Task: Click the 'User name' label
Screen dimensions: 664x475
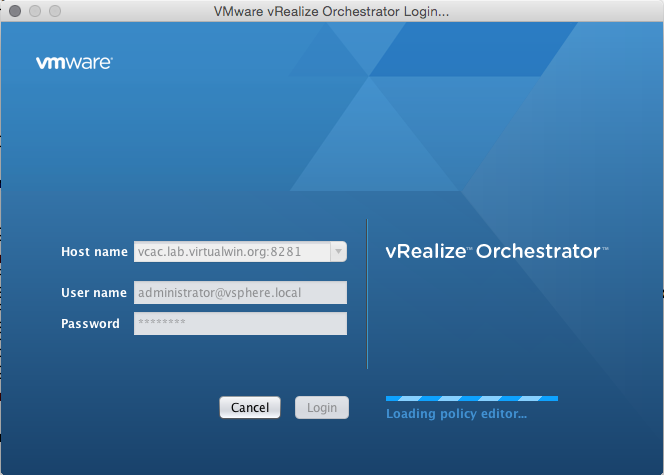Action: click(94, 293)
